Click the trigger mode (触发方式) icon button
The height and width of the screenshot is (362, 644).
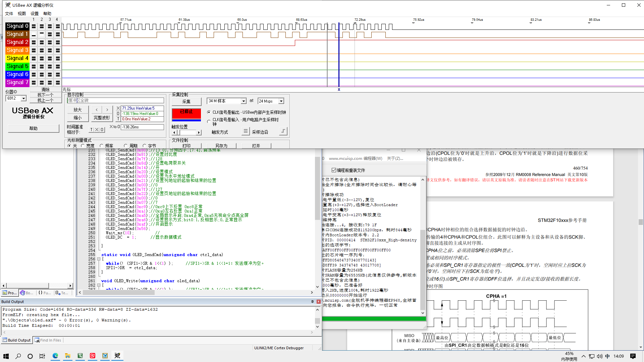(x=246, y=131)
